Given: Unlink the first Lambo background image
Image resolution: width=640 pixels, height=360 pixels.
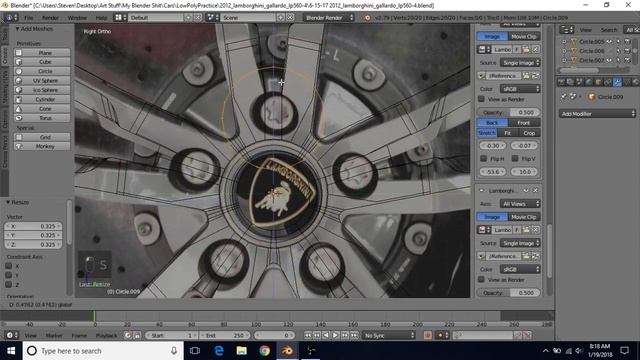Looking at the screenshot, I should (x=536, y=49).
